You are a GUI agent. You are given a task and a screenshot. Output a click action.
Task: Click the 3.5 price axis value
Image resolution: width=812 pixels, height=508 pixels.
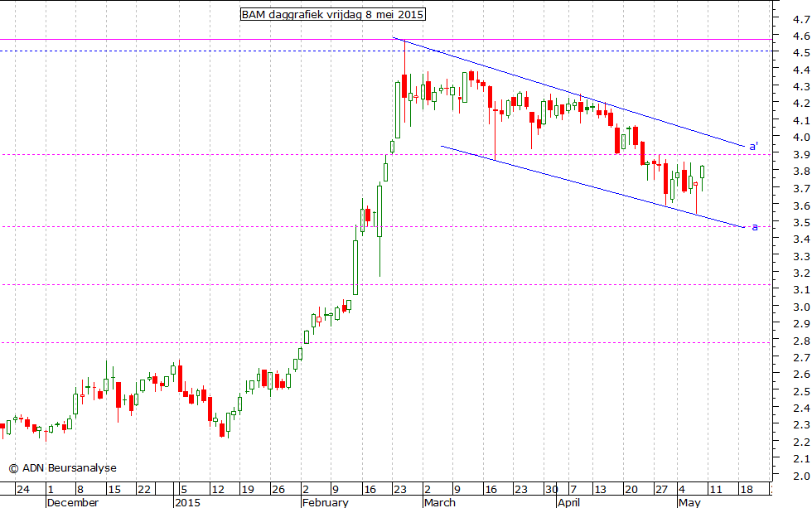click(801, 223)
